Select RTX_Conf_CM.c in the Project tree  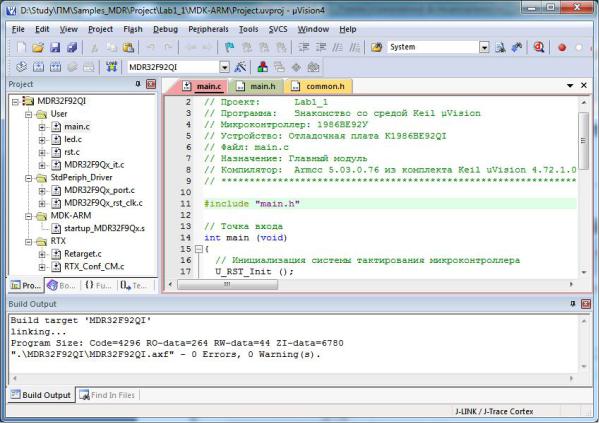point(94,267)
